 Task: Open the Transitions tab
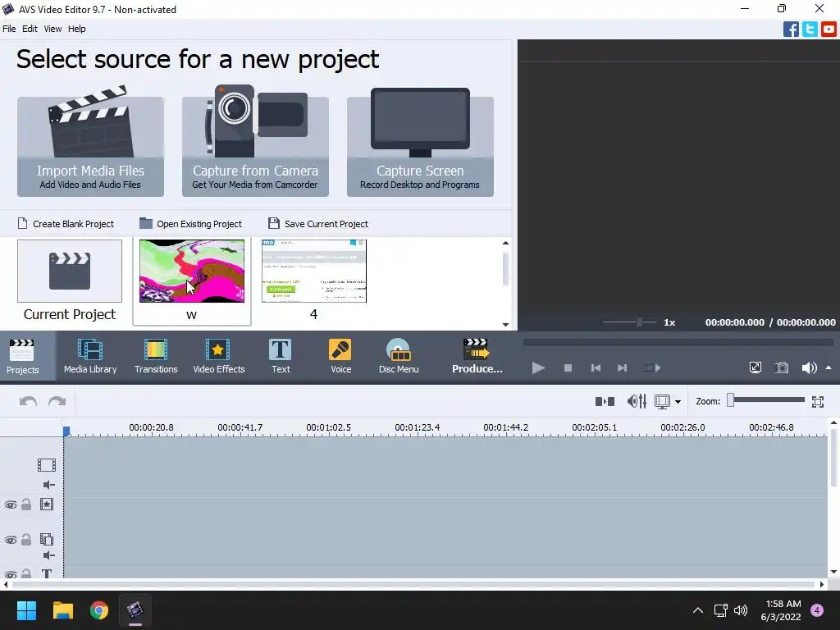click(x=156, y=356)
